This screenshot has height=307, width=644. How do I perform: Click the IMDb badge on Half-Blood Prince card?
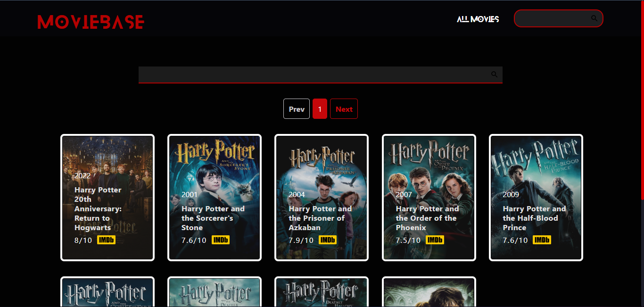(542, 240)
